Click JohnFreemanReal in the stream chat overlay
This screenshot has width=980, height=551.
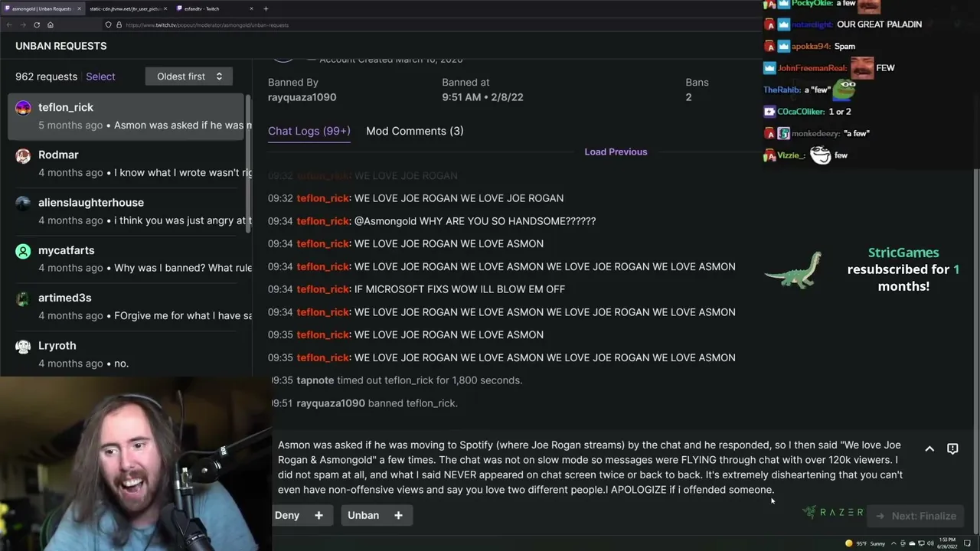click(x=813, y=68)
